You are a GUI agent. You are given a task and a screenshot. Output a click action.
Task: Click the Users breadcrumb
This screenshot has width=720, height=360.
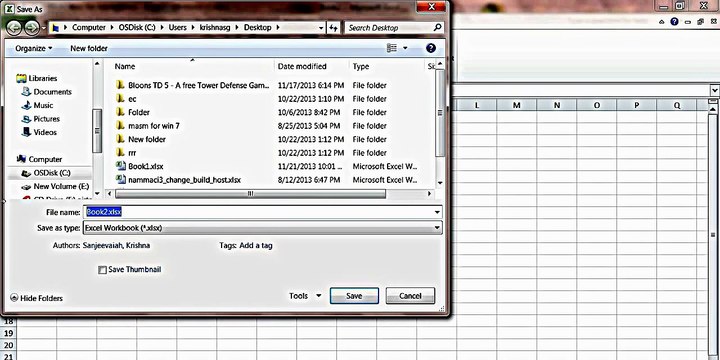[177, 28]
